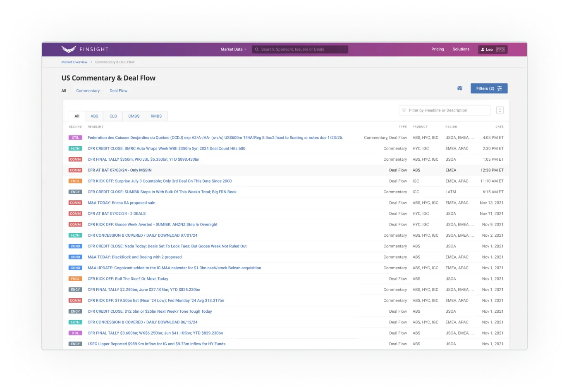569x392 pixels.
Task: Click the Date column header to sort
Action: [x=499, y=127]
